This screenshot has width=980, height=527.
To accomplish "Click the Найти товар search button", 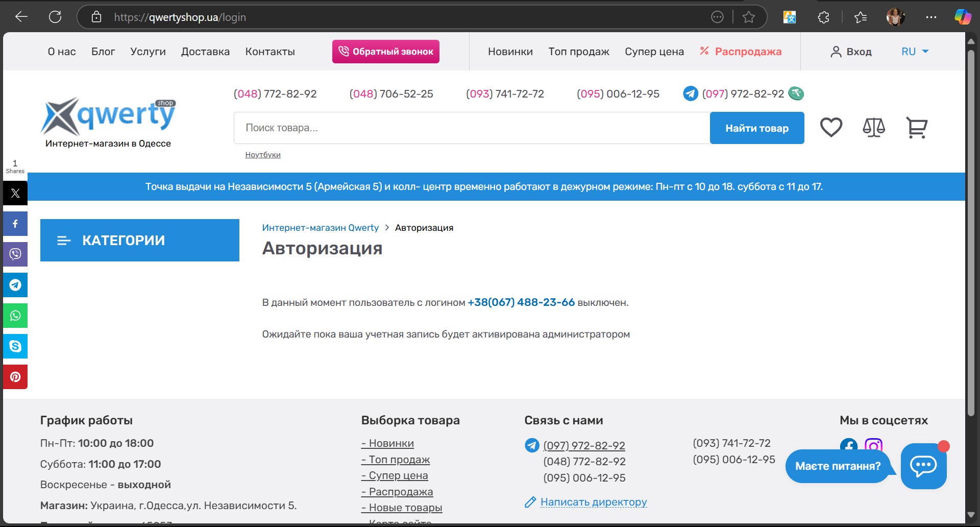I will click(x=756, y=128).
